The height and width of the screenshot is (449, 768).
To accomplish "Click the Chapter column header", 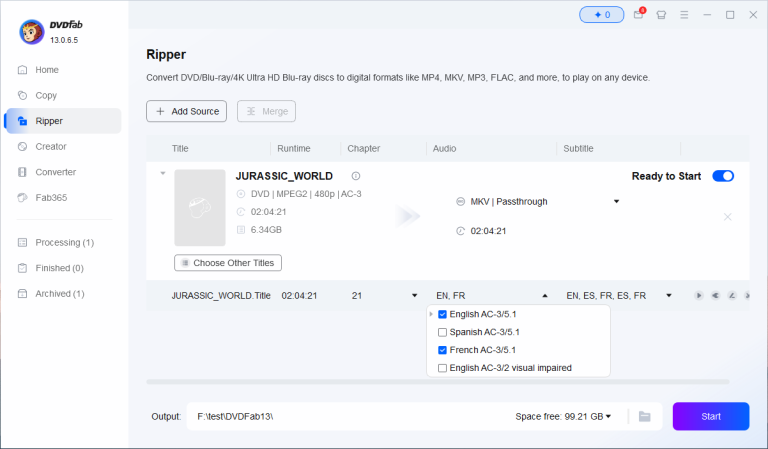I will point(363,148).
